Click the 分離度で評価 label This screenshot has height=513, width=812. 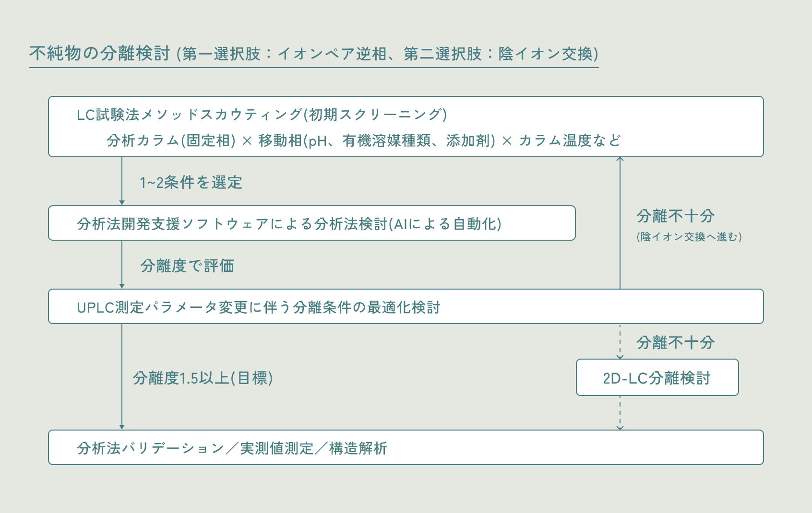tap(187, 266)
